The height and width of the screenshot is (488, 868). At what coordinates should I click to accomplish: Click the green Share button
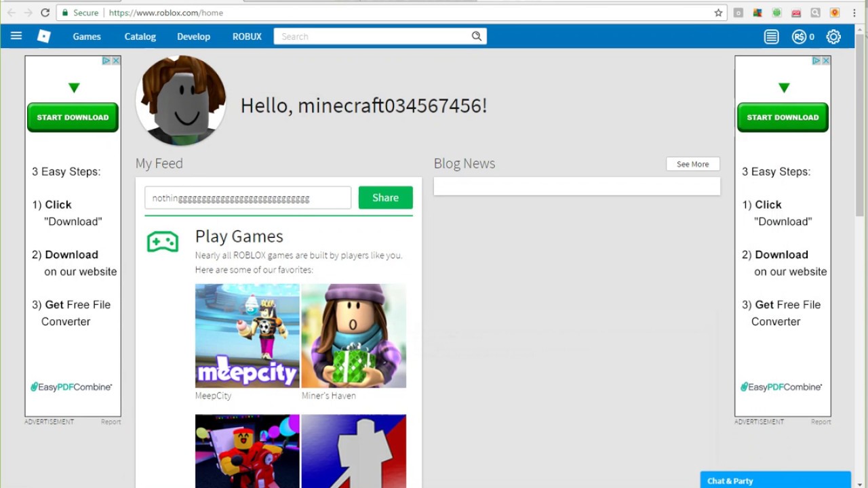pyautogui.click(x=385, y=197)
